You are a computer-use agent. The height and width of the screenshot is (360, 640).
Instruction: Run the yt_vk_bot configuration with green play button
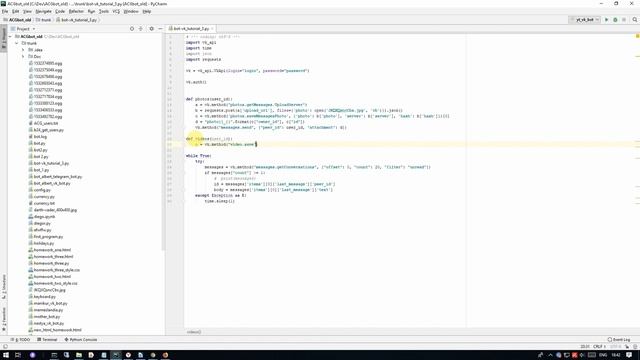tap(607, 20)
